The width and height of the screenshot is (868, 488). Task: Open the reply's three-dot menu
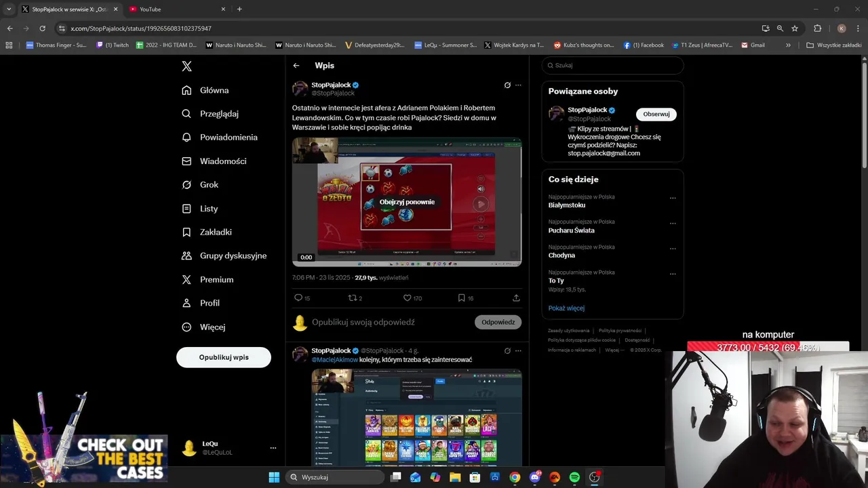[518, 351]
